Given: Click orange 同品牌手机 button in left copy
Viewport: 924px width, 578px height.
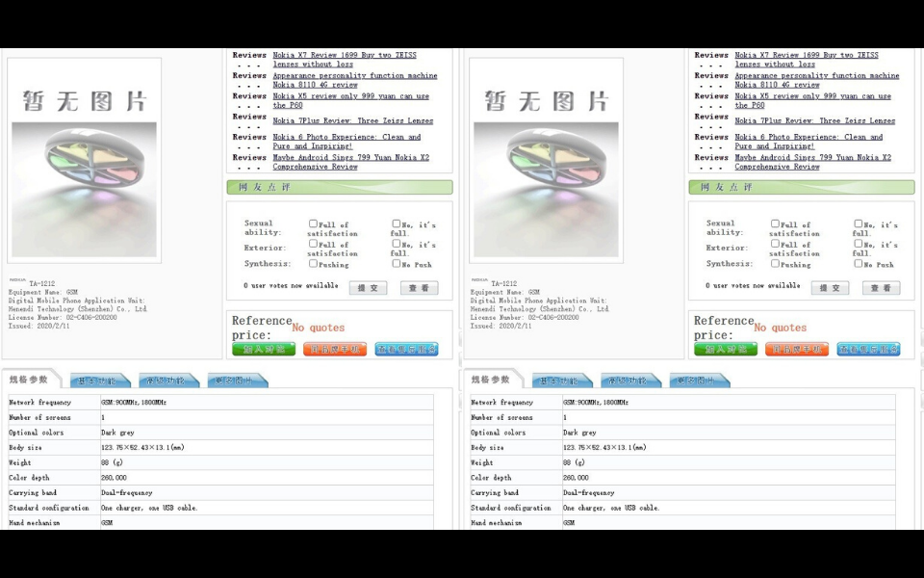Looking at the screenshot, I should tap(335, 349).
